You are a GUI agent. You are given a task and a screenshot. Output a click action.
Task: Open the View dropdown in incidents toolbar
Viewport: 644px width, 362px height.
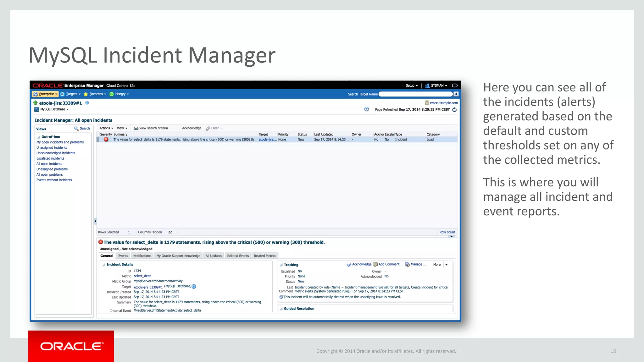122,128
